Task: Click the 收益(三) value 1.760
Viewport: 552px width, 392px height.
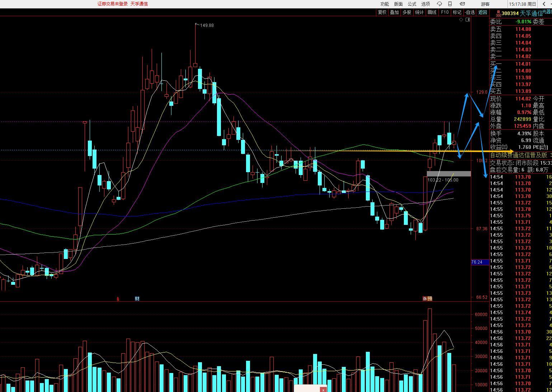Action: tap(525, 147)
